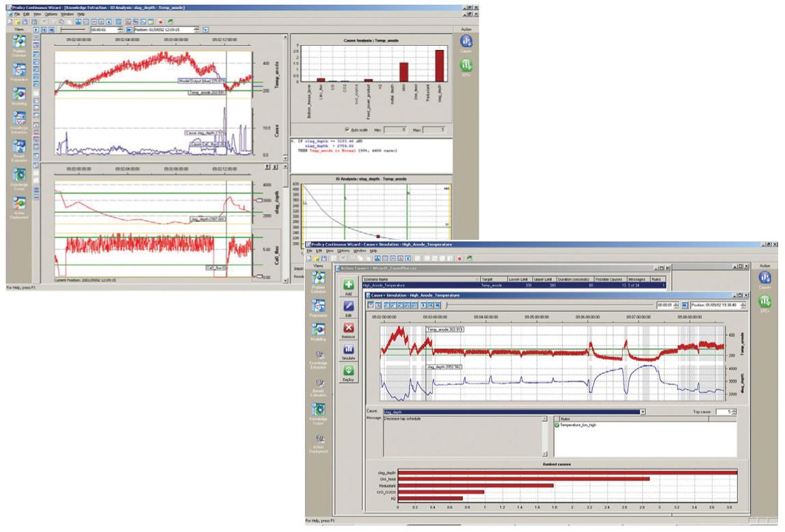
Task: Open File menu in Knowledge Extraction window
Action: pos(16,14)
